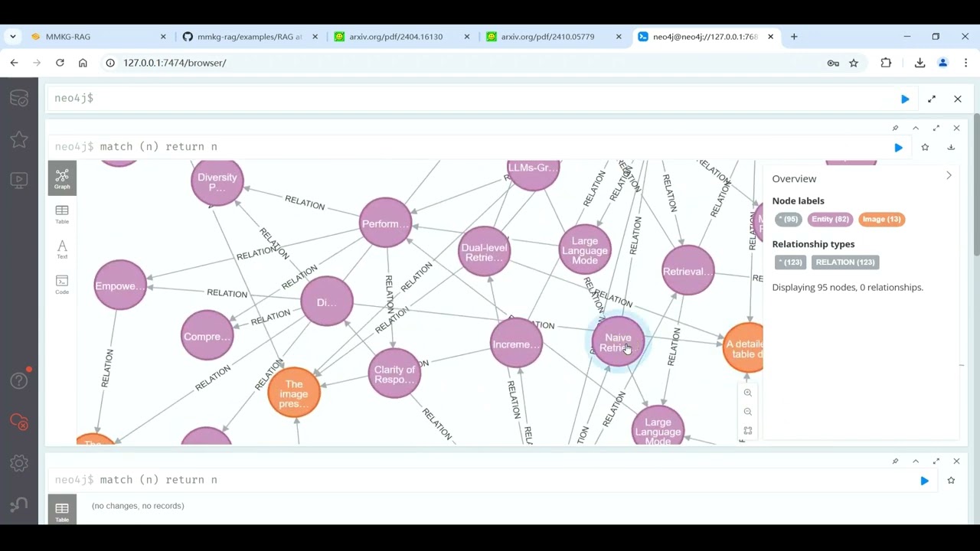Switch to Text view
The width and height of the screenshot is (980, 551).
click(x=62, y=249)
